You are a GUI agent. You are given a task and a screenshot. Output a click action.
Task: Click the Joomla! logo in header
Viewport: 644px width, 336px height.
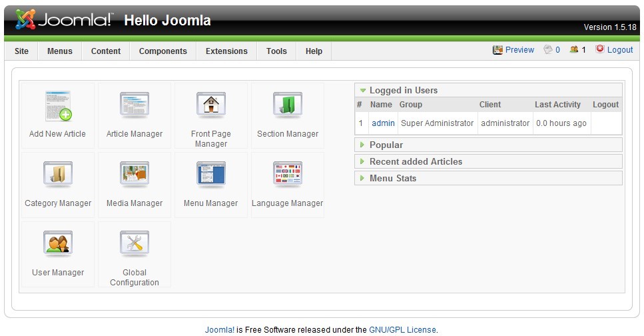tap(63, 19)
